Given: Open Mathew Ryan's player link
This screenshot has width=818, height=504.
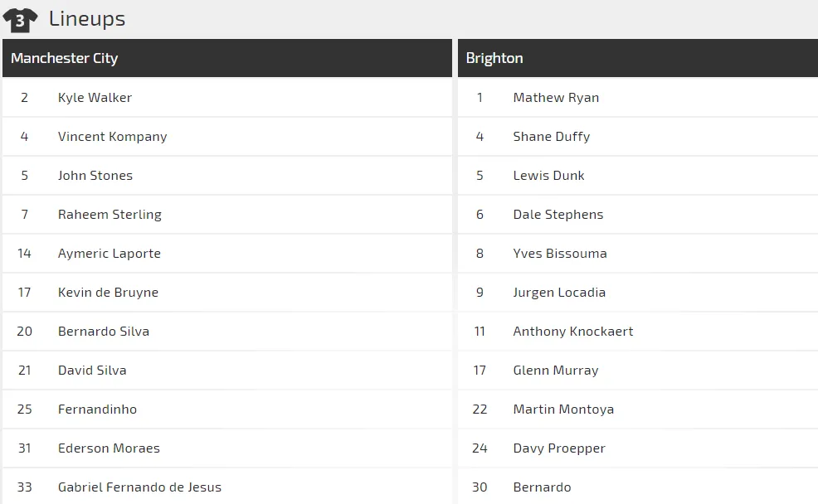Looking at the screenshot, I should [556, 98].
